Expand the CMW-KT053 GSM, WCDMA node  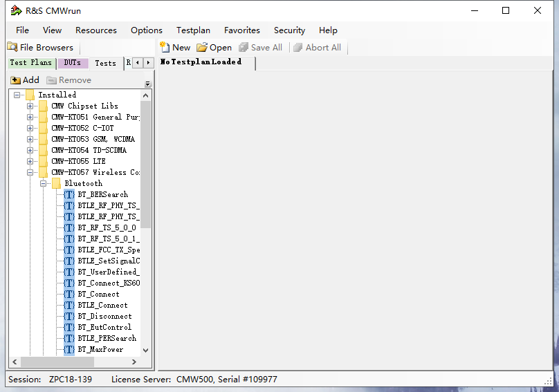[x=30, y=140]
